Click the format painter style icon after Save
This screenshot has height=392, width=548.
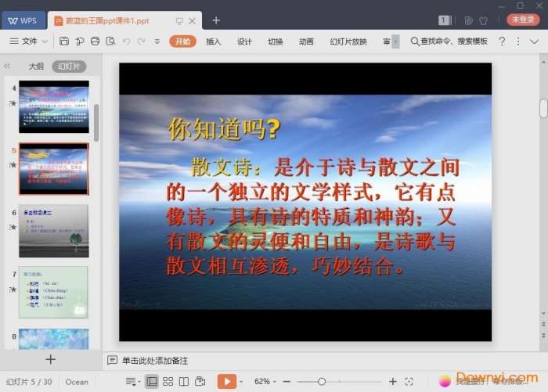[x=80, y=41]
